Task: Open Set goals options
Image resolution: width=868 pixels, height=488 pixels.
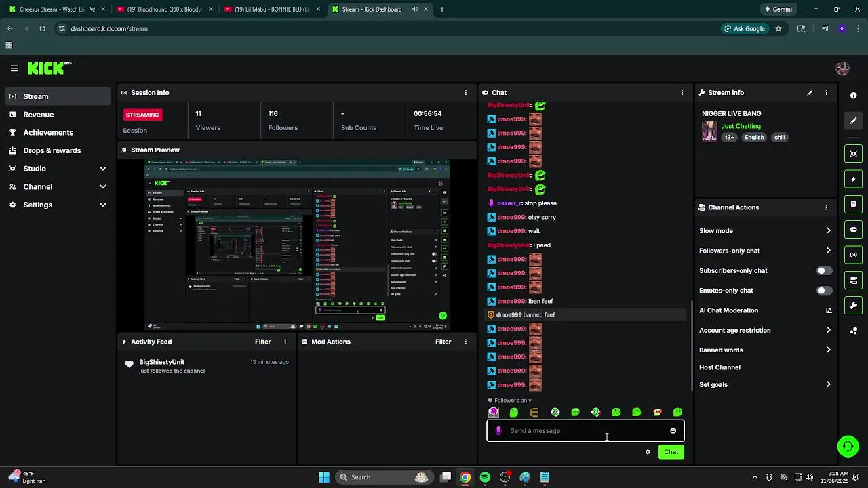Action: tap(765, 385)
